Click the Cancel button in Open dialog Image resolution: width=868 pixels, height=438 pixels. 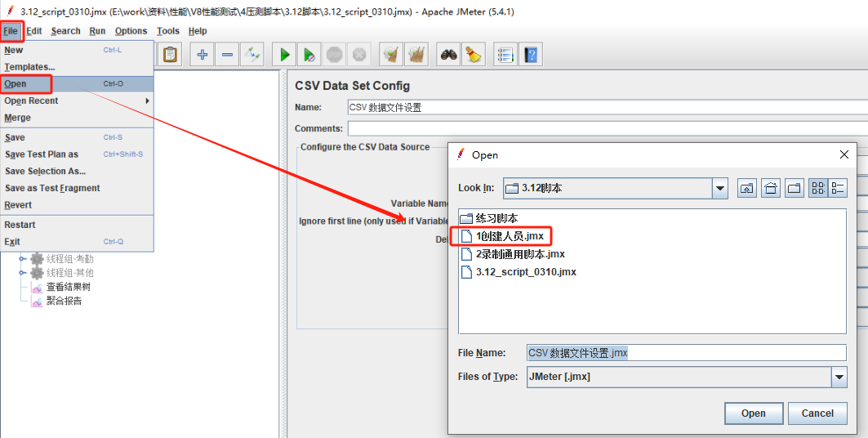tap(817, 413)
